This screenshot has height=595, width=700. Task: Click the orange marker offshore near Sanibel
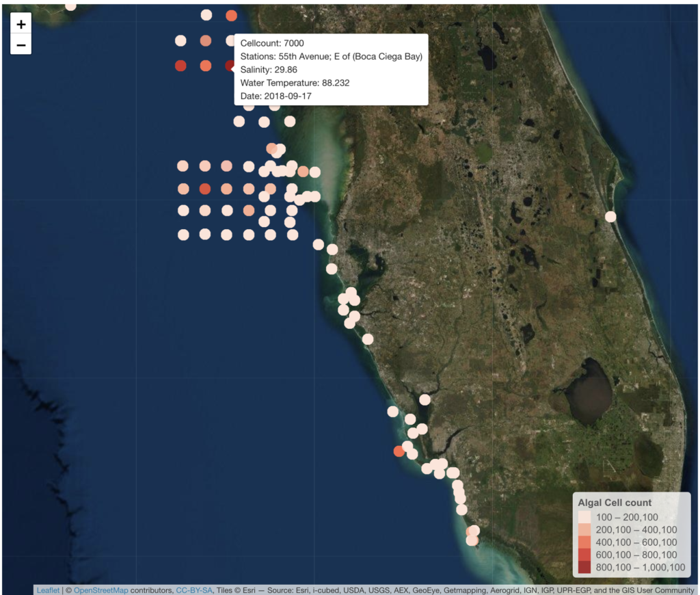(x=399, y=451)
